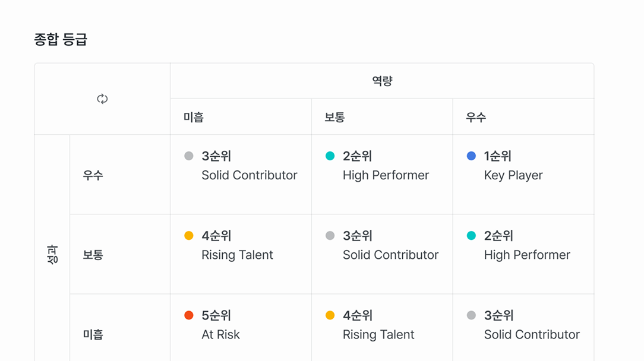
Task: Select the 미흡 row header under 성과
Action: point(93,334)
